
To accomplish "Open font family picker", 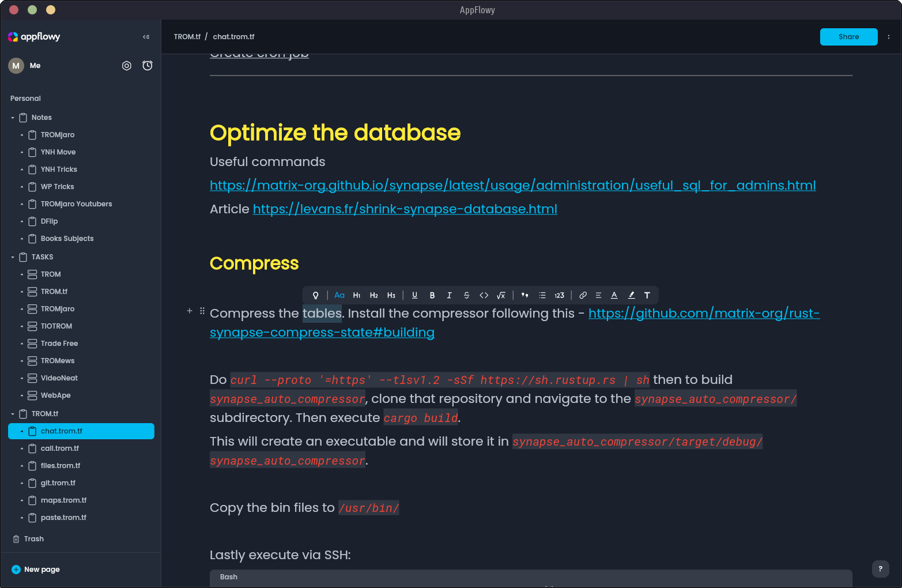I will 647,295.
